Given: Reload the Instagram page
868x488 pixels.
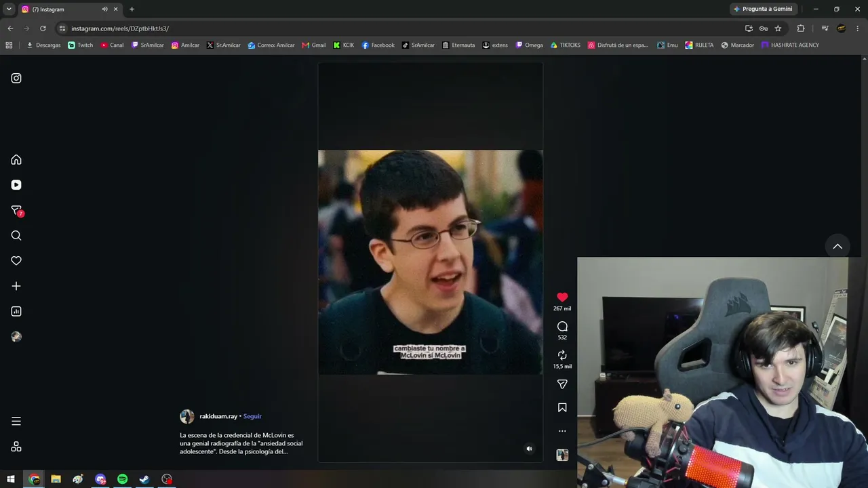Looking at the screenshot, I should pos(43,28).
